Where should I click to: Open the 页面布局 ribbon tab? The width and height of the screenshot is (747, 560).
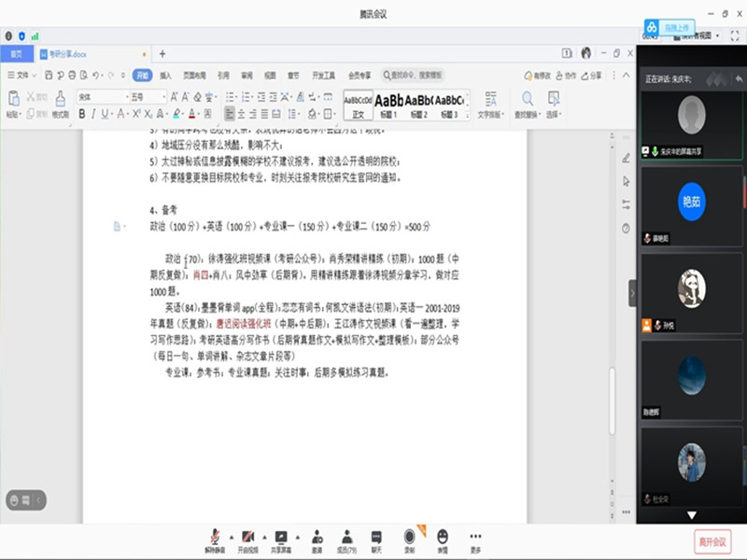click(x=193, y=75)
